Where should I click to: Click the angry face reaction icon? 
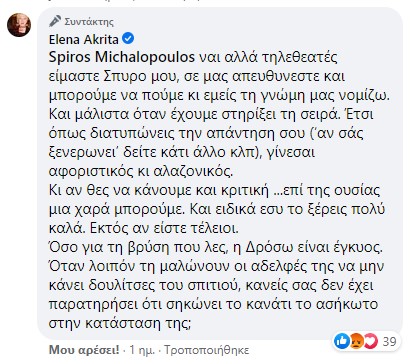coord(356,341)
